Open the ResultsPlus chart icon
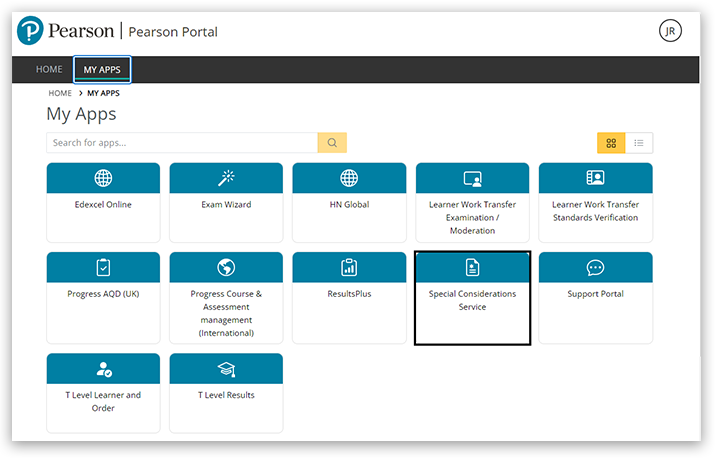Screen dimensions: 719x459 (349, 267)
